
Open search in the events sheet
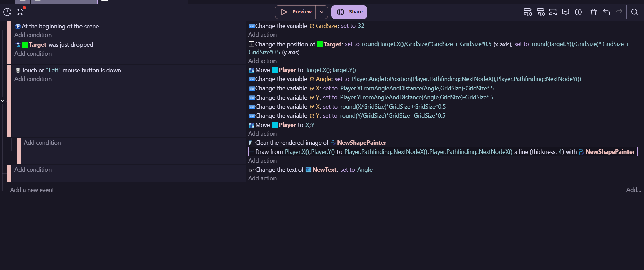click(635, 12)
